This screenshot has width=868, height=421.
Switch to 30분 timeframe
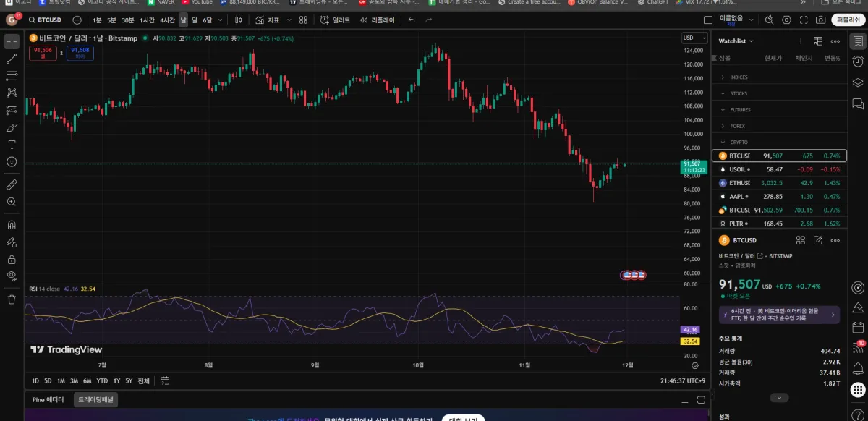click(128, 20)
